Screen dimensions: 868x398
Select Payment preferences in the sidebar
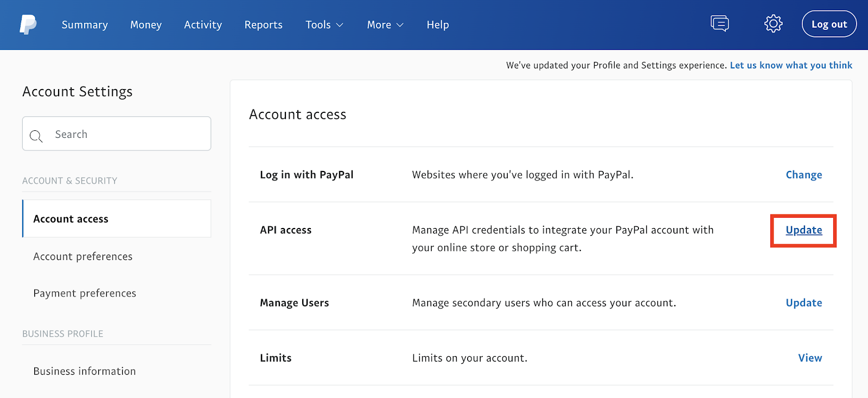click(85, 293)
